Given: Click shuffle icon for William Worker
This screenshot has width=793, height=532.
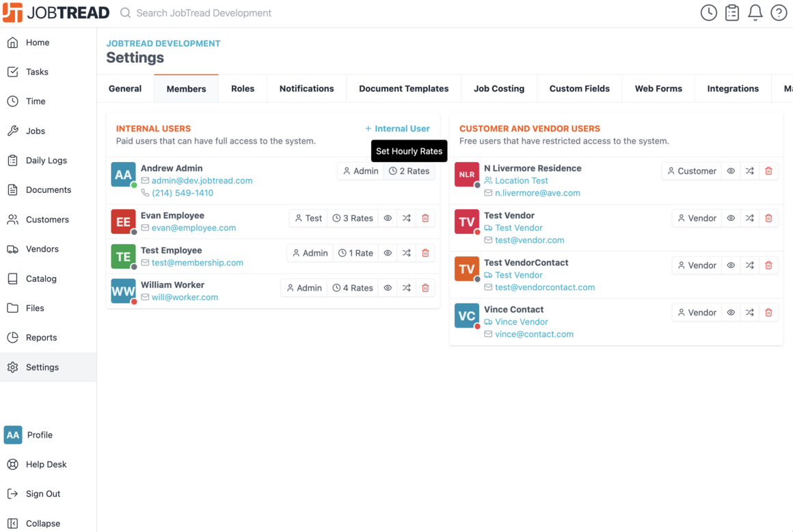Looking at the screenshot, I should point(407,288).
